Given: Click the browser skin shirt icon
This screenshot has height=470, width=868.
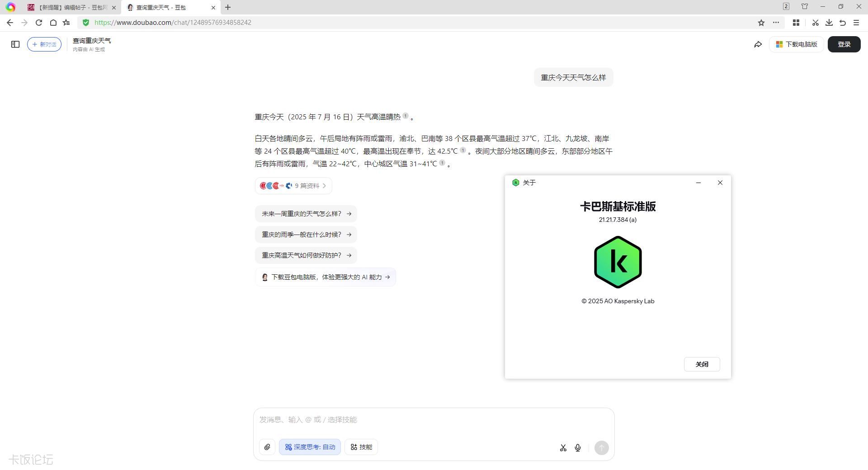Looking at the screenshot, I should pos(805,7).
